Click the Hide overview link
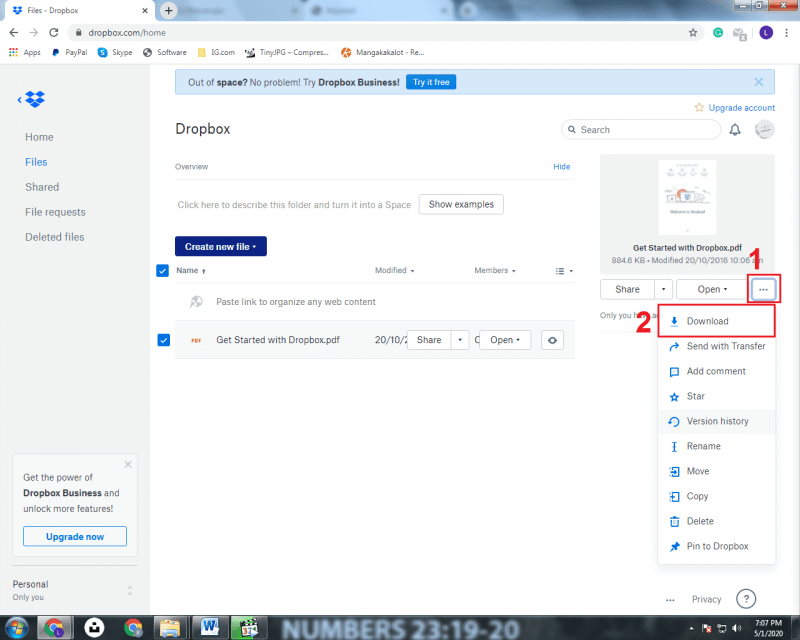The width and height of the screenshot is (800, 640). (562, 167)
